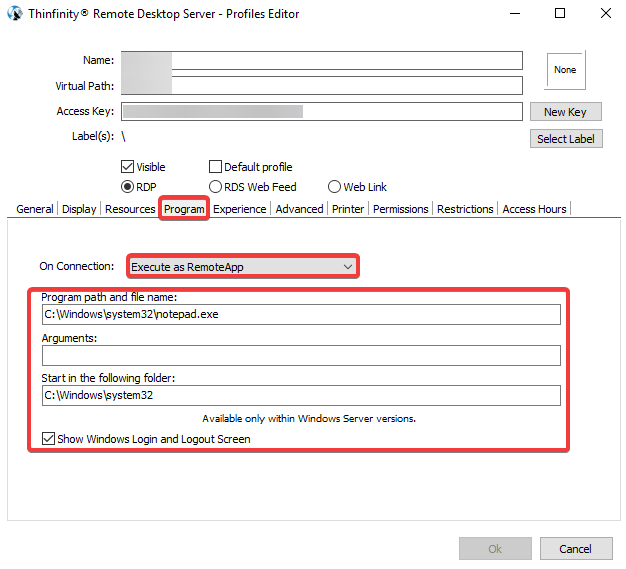
Task: Click the Program path and file name field
Action: point(301,315)
